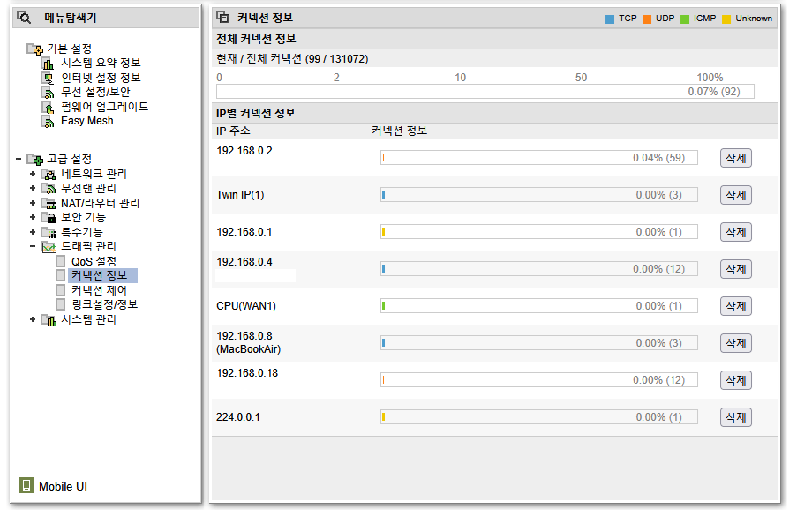The width and height of the screenshot is (812, 517).
Task: Click the UDP orange legend swatch
Action: tap(647, 19)
